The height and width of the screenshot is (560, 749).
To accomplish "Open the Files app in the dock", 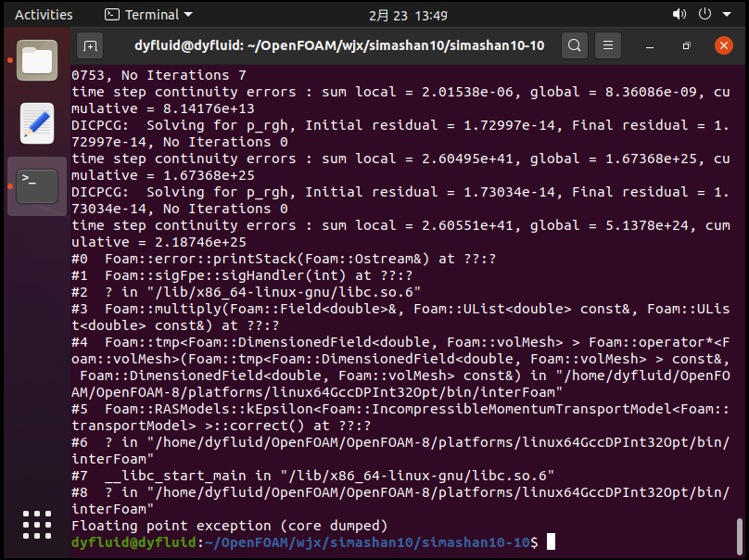I will point(37,60).
